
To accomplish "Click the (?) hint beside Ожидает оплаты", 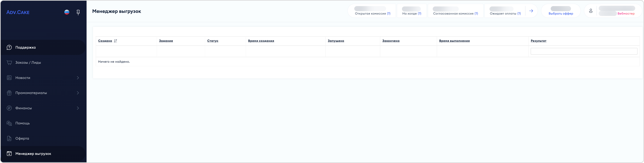I will (519, 14).
